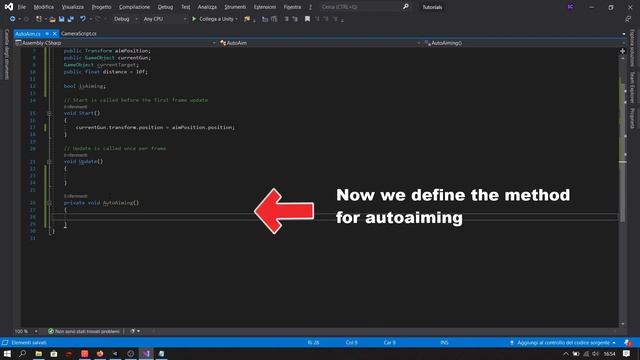Screen dimensions: 640x360
Task: Click the undo toolbar icon
Action: 83,19
